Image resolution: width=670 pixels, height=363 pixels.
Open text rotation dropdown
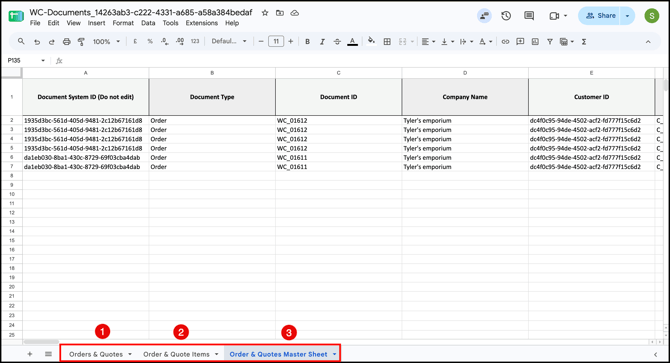tap(485, 41)
